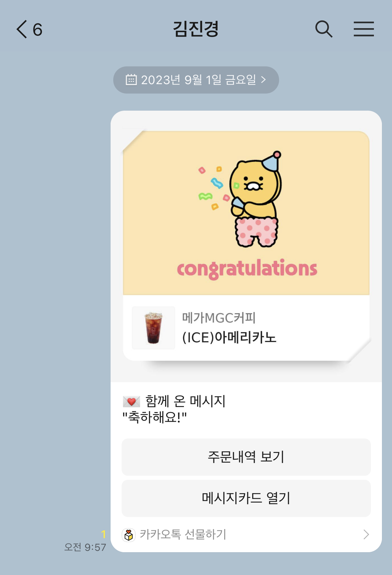
Task: Tap the 오전 9:57 message timestamp
Action: coord(85,547)
